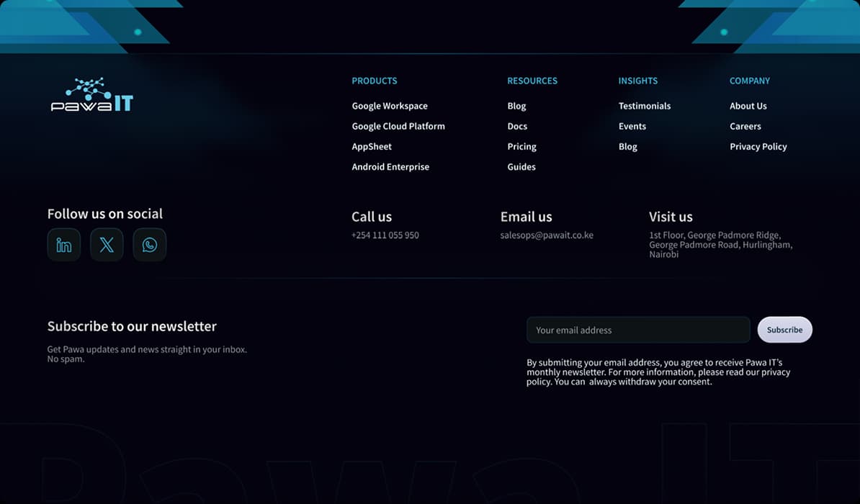Click the Events link under Insights
Viewport: 860px width, 504px height.
632,126
